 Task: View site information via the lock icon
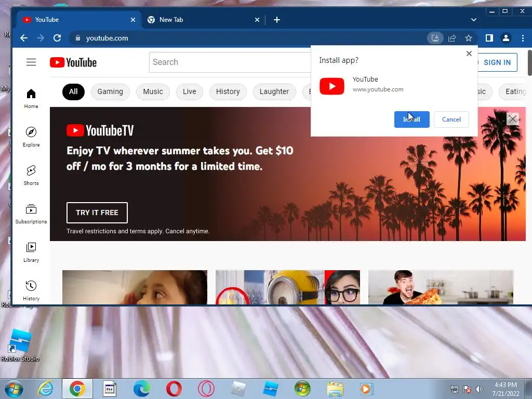pyautogui.click(x=78, y=38)
